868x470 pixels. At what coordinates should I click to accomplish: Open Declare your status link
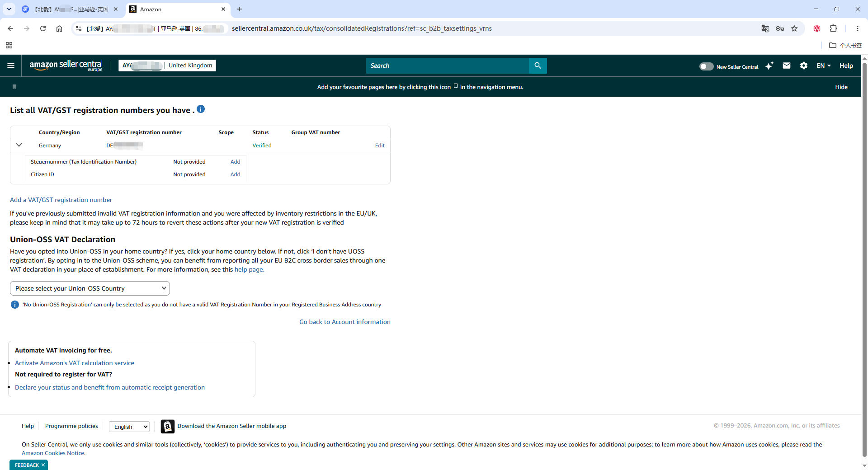pyautogui.click(x=110, y=387)
